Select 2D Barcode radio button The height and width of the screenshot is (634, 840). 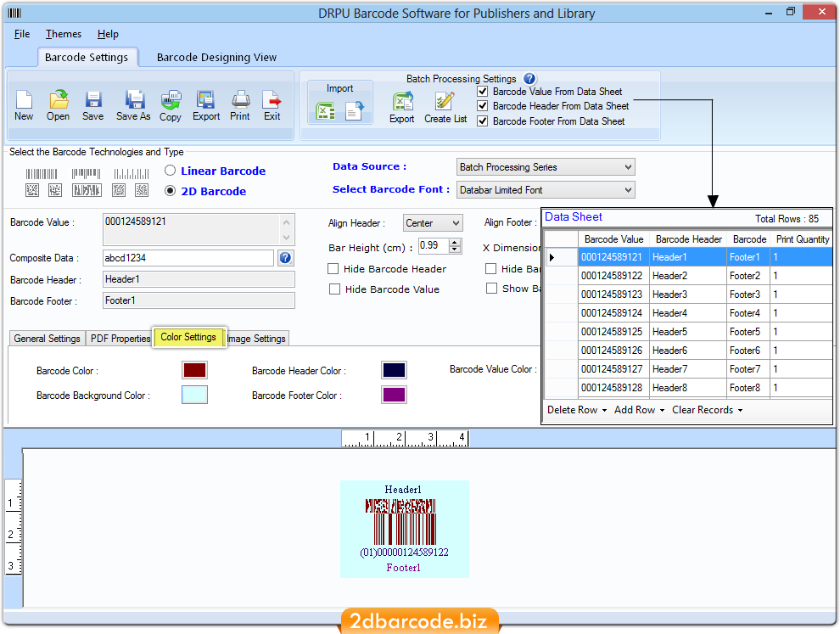pyautogui.click(x=170, y=191)
